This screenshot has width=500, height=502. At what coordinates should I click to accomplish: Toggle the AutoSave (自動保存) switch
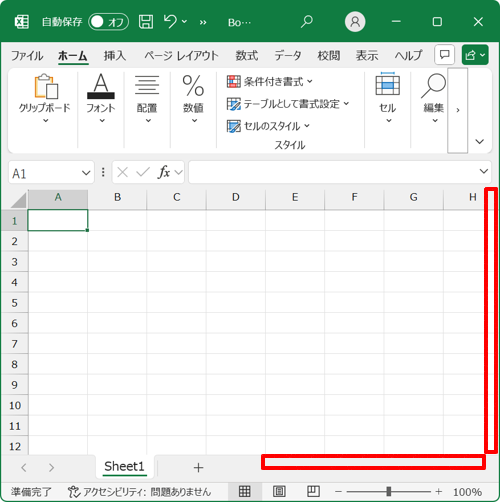[x=108, y=22]
